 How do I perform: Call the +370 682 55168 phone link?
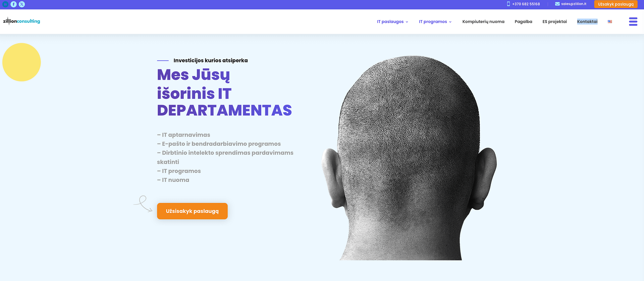(x=526, y=4)
